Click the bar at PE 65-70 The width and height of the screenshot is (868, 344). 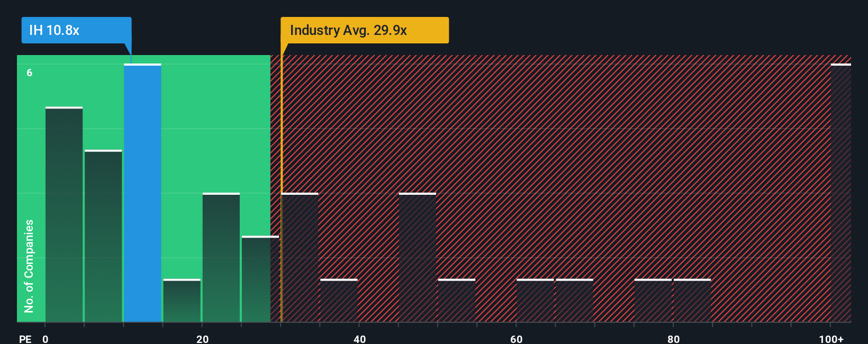click(x=574, y=301)
